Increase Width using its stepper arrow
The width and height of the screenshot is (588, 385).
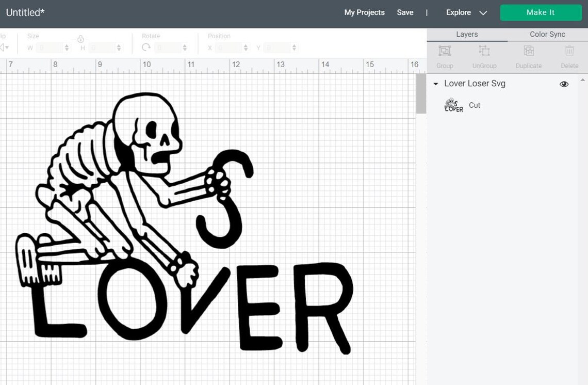click(67, 45)
